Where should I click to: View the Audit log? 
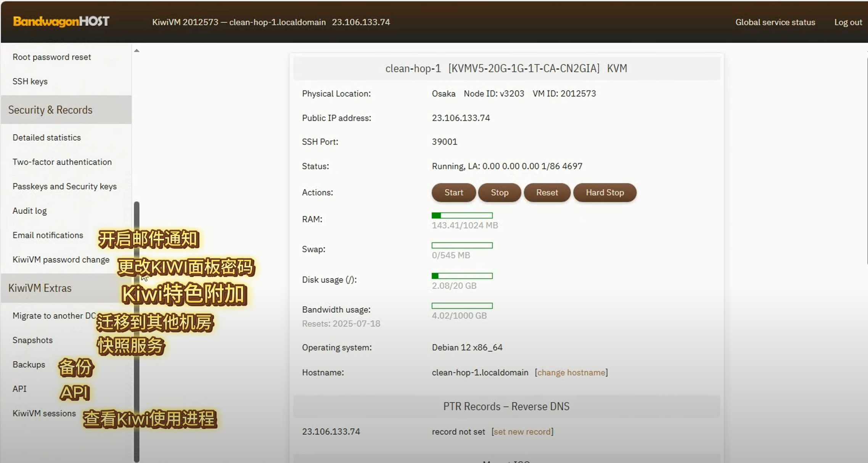(29, 211)
